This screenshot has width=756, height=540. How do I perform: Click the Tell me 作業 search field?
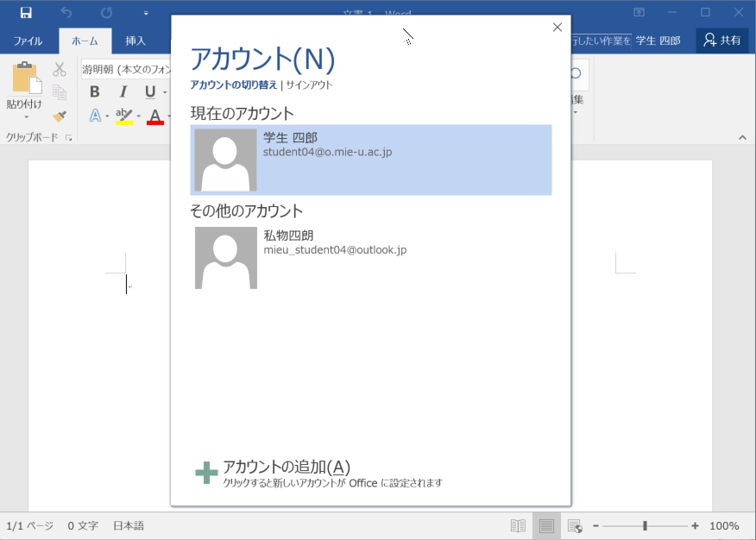tap(601, 41)
